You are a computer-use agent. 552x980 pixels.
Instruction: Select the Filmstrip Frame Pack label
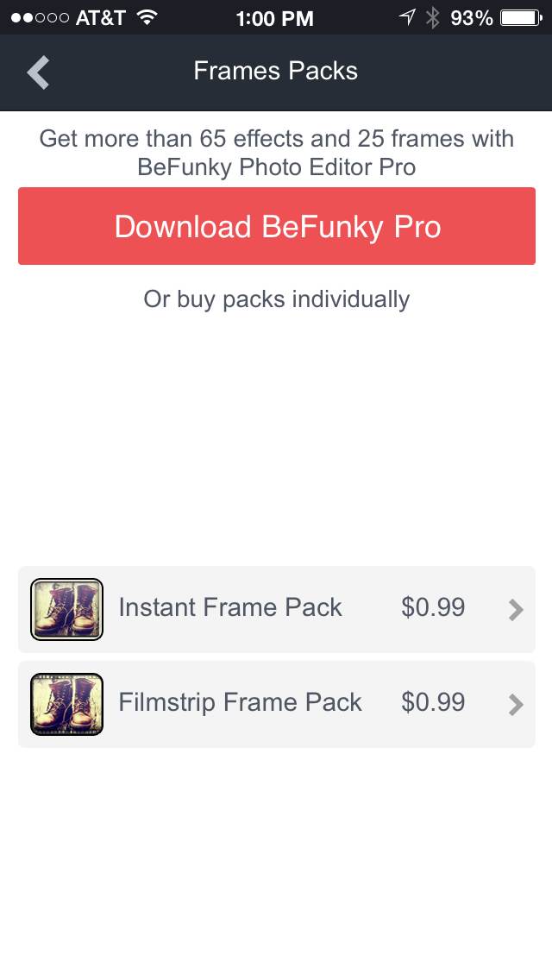click(x=240, y=703)
